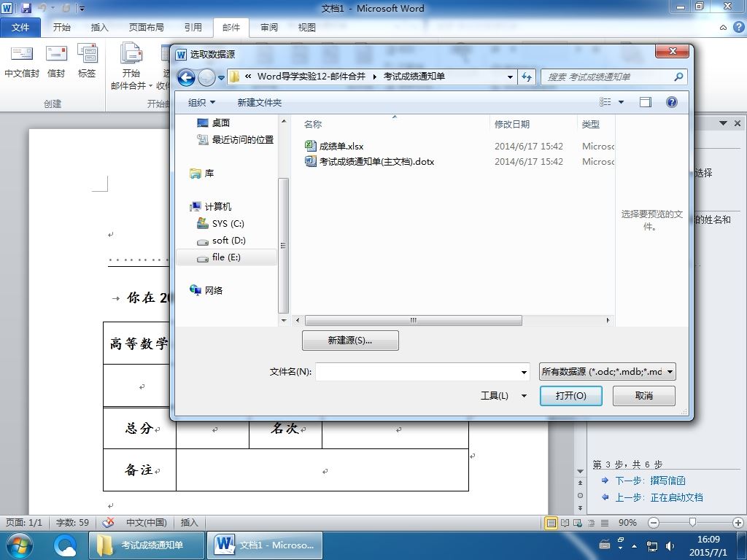Image resolution: width=747 pixels, height=560 pixels.
Task: Click 新建源(S)... button
Action: coord(350,341)
